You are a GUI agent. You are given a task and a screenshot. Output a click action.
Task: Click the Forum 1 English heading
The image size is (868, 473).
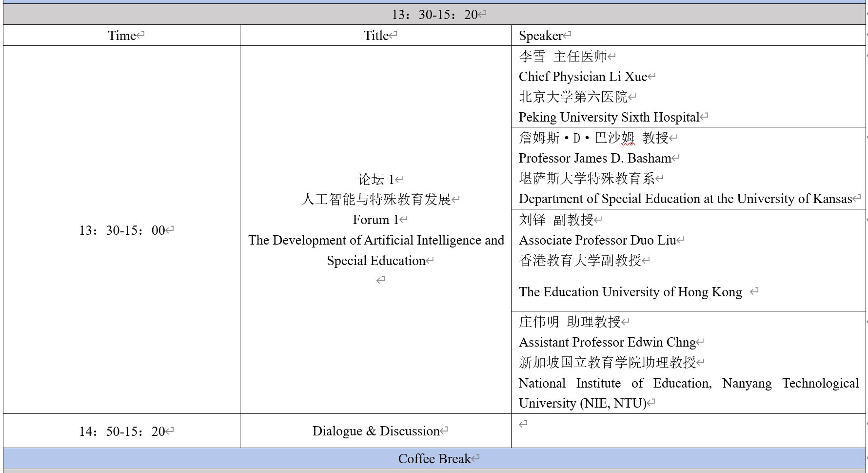[375, 220]
